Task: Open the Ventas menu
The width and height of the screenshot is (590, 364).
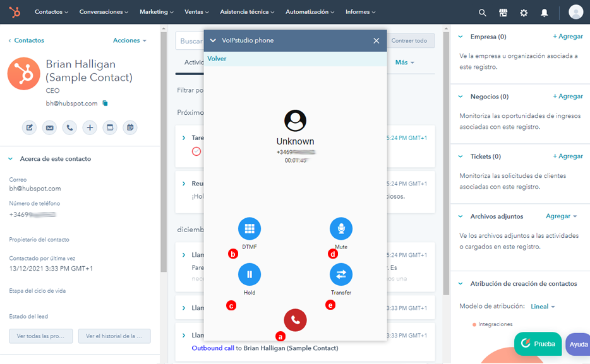Action: click(x=196, y=12)
